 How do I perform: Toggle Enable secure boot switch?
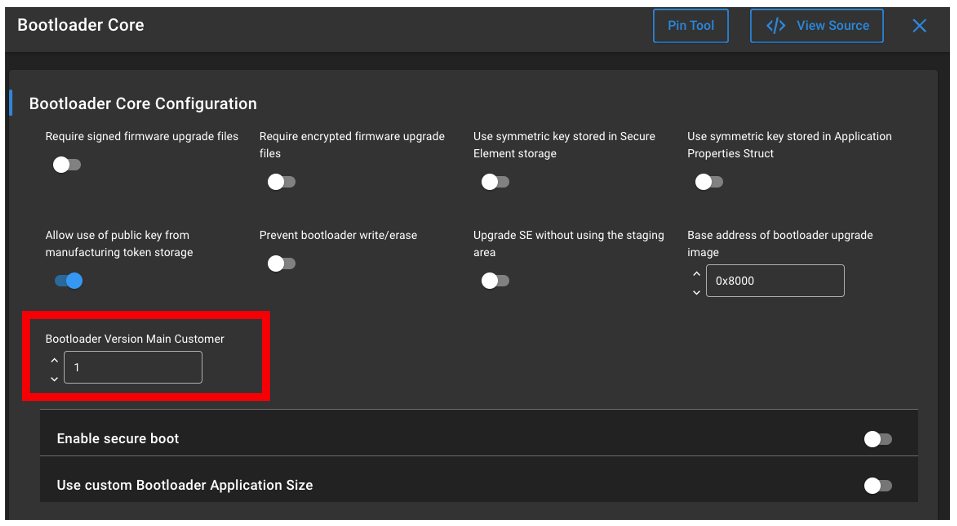[877, 439]
